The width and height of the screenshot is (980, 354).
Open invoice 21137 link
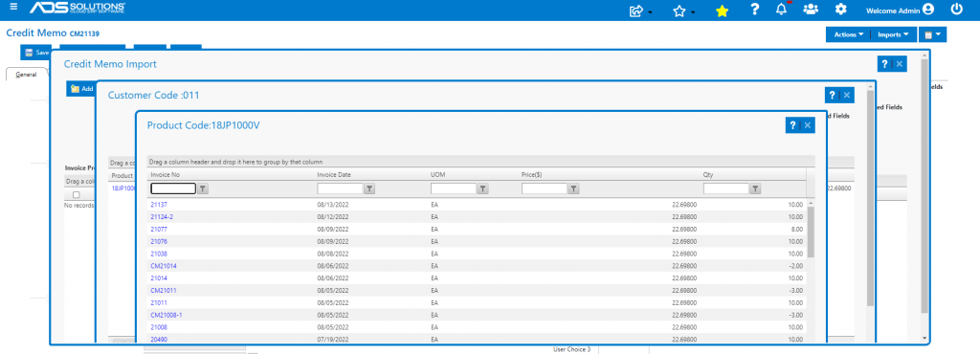[159, 204]
